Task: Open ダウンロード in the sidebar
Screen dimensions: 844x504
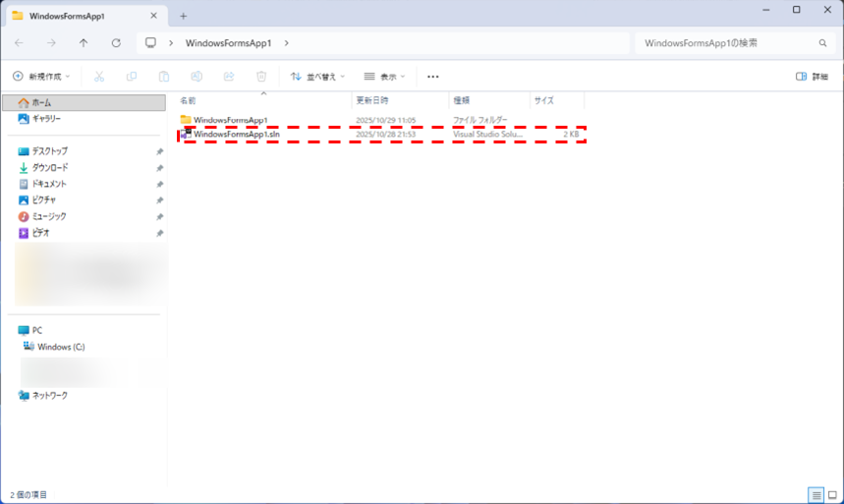Action: [50, 168]
